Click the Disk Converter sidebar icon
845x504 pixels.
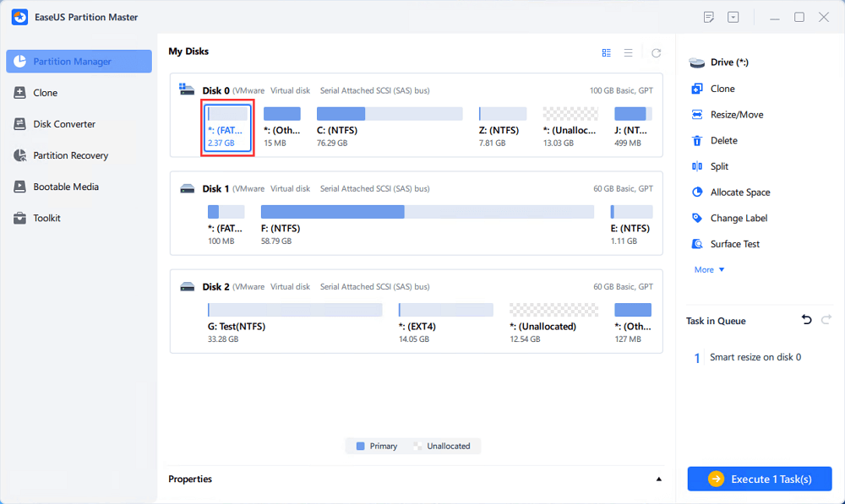(x=20, y=124)
